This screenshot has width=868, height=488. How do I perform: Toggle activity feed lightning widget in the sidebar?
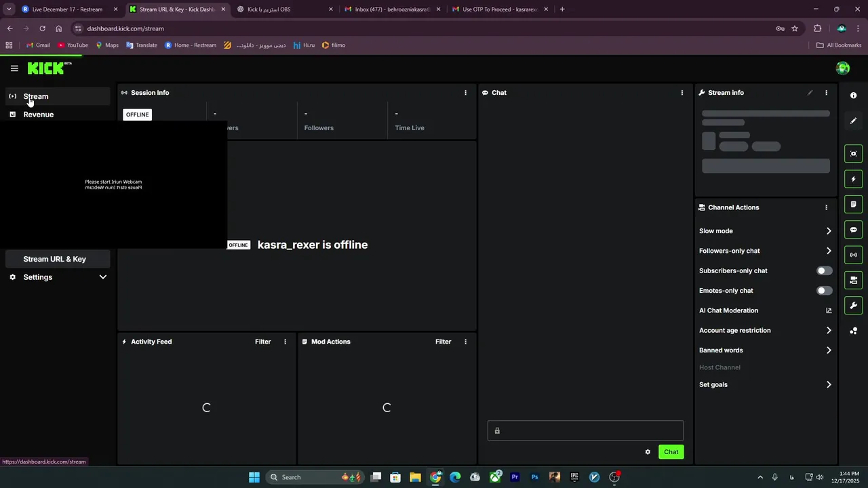click(853, 179)
